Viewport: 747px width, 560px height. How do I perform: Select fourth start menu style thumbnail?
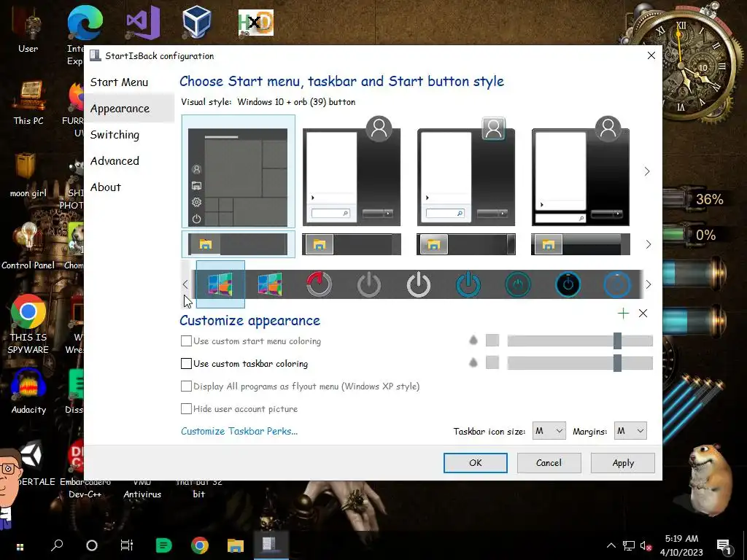[x=580, y=171]
